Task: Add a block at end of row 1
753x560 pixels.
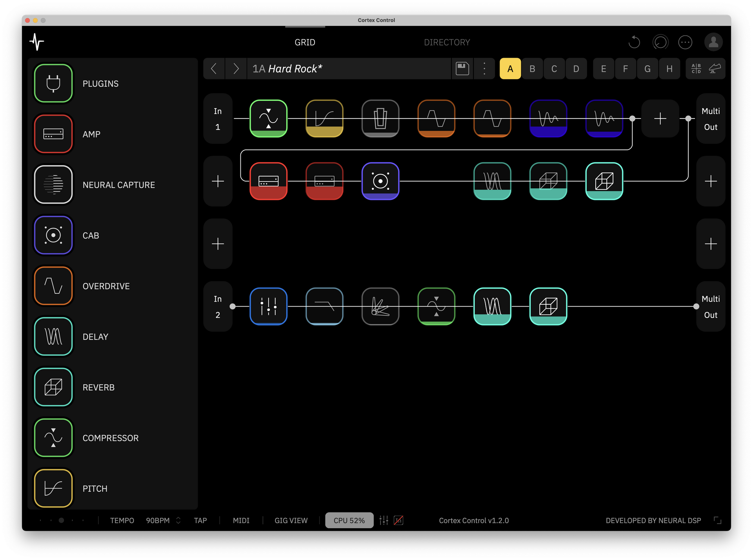Action: pyautogui.click(x=660, y=118)
